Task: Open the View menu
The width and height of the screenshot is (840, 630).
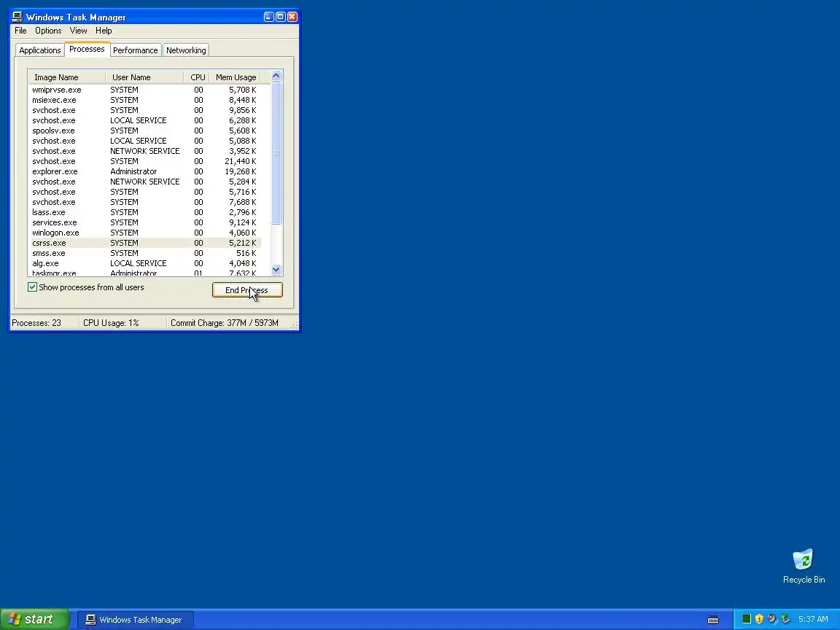Action: (x=78, y=31)
